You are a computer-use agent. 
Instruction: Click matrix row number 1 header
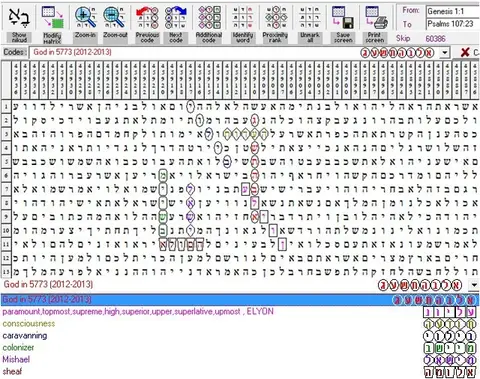pyautogui.click(x=6, y=107)
